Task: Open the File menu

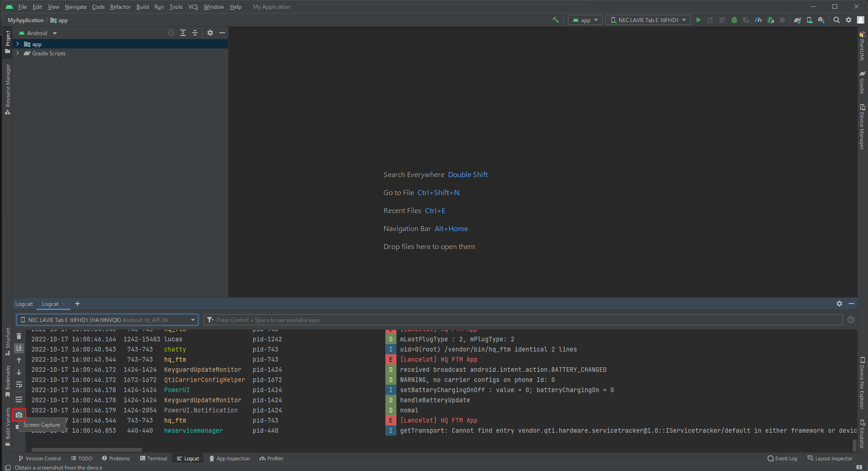Action: click(23, 6)
